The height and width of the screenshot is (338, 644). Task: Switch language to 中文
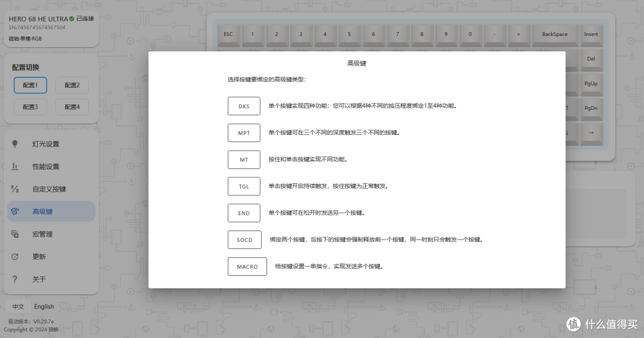18,306
